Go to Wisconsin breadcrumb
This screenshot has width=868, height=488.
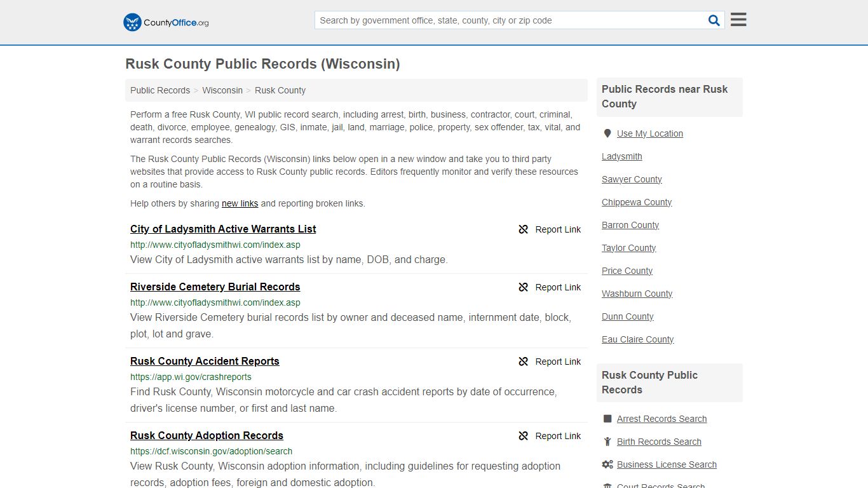pos(222,90)
